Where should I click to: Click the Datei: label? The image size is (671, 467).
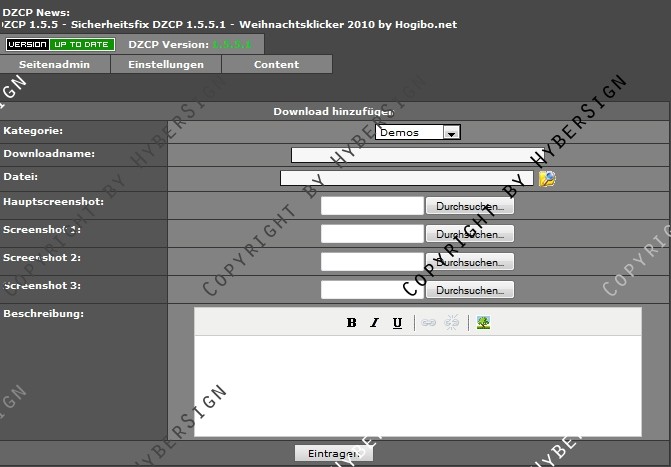(21, 177)
